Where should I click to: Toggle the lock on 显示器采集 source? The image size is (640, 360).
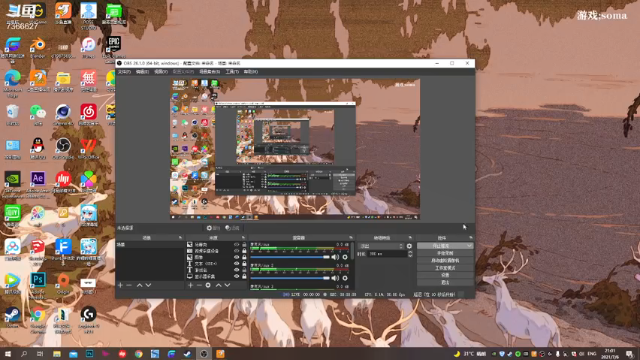click(244, 276)
